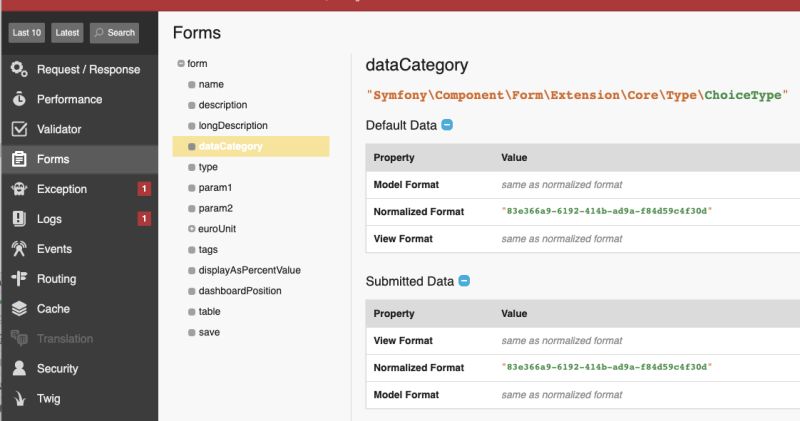Screen dimensions: 800x421
Task: Click the Performance stopwatch icon
Action: (x=19, y=99)
